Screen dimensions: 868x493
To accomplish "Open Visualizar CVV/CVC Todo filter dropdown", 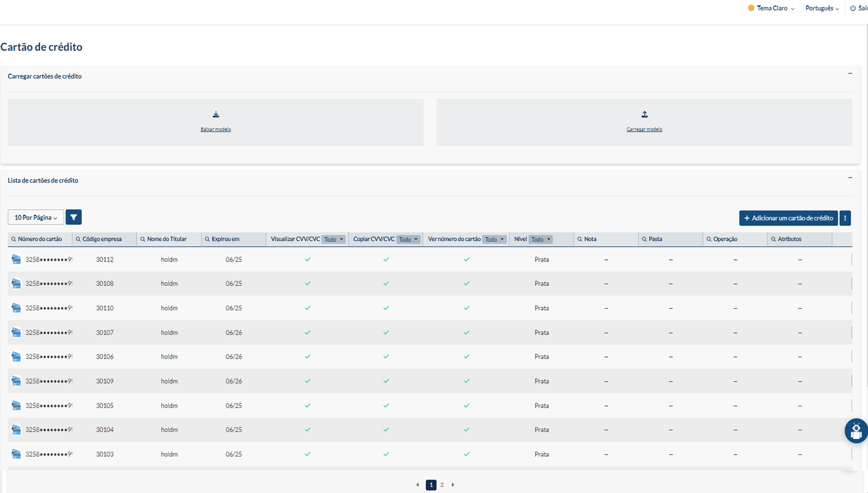I will coord(334,239).
